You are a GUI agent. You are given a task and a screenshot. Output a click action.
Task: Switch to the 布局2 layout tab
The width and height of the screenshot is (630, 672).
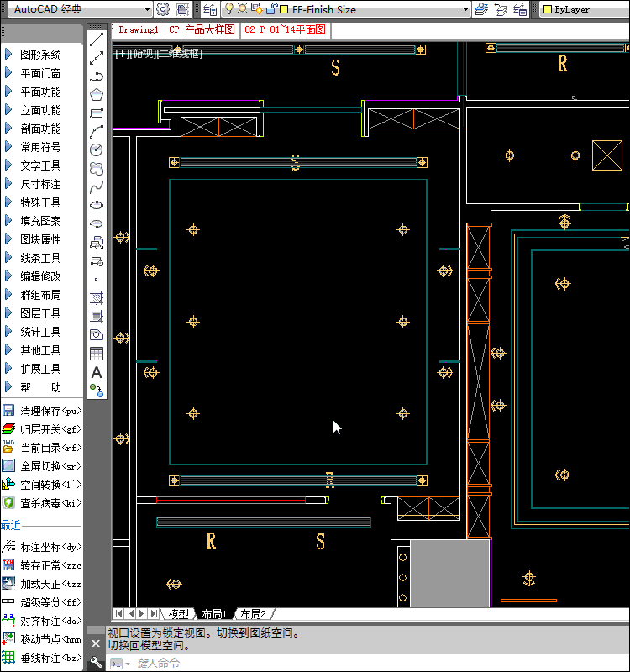[x=253, y=614]
